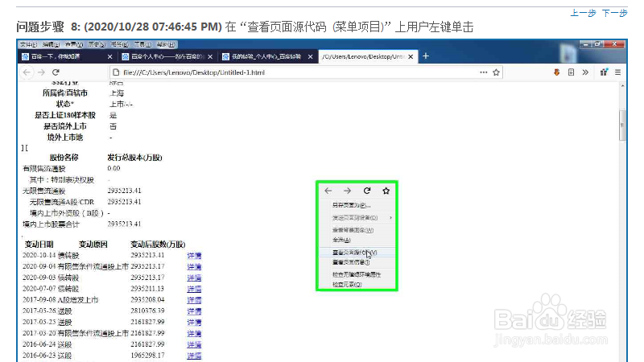Close the Untitled-1.html tab
This screenshot has height=362, width=644.
[x=411, y=56]
